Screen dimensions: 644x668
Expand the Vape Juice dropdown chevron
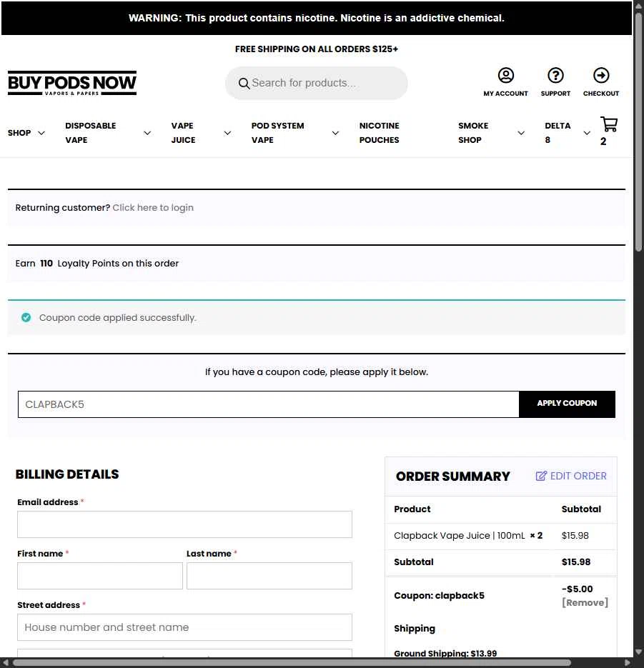coord(227,133)
